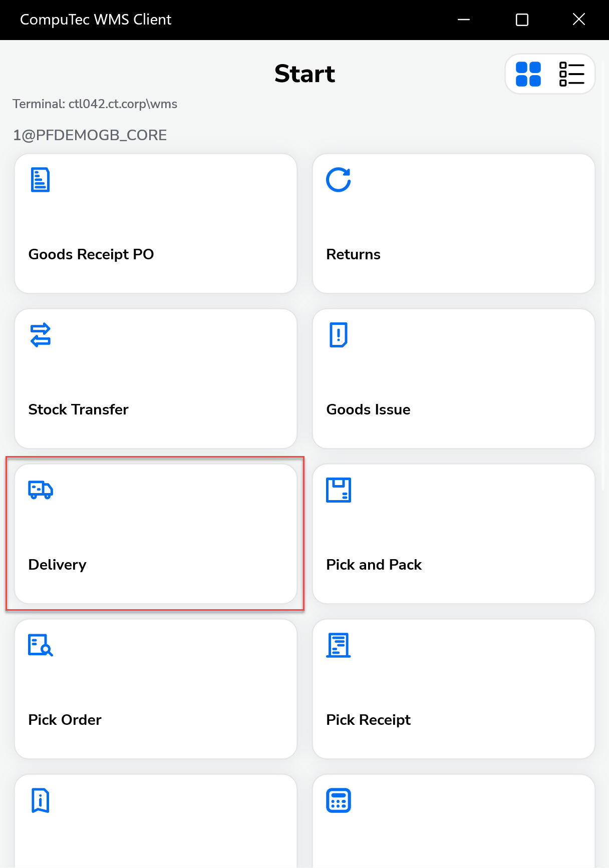Click the Pick Receipt document icon
Image resolution: width=609 pixels, height=868 pixels.
[x=339, y=645]
